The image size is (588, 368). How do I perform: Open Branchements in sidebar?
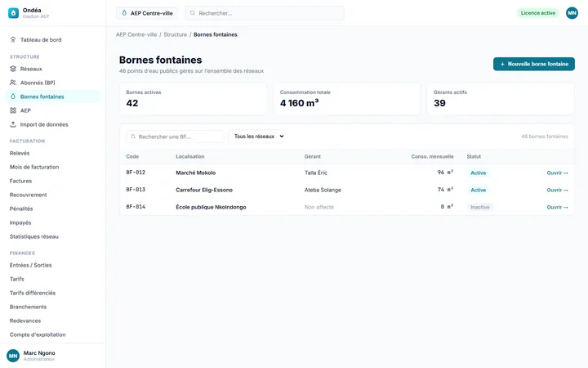(x=28, y=307)
